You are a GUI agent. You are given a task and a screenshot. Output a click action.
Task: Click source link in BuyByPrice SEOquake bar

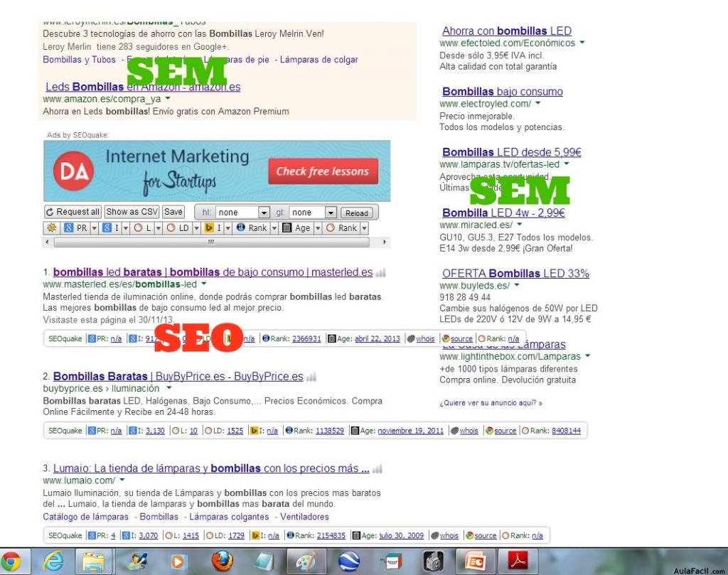[505, 431]
